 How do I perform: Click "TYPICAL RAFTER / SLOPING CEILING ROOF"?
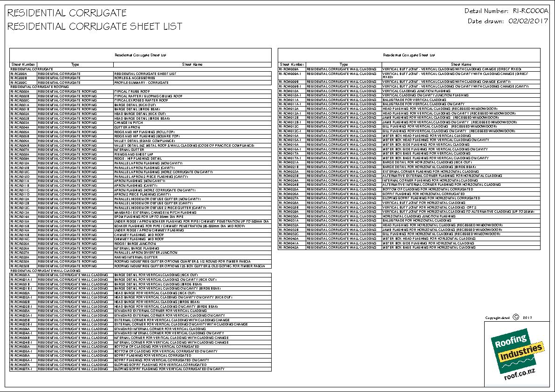coord(148,96)
